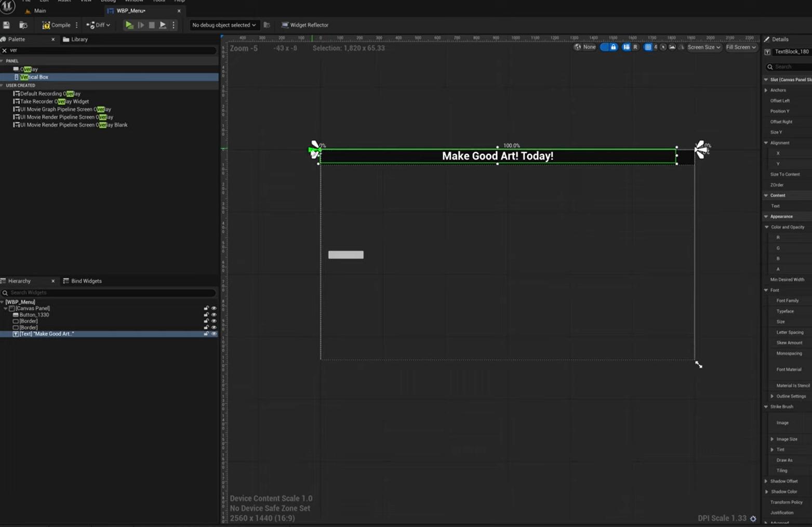Collapse the [WBP_Menu] root in Hierarchy
Viewport: 812px width, 527px height.
3,302
